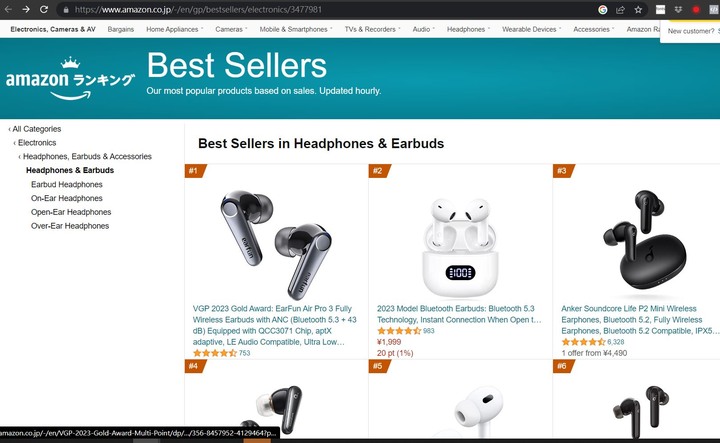Click the red recording extension icon
This screenshot has height=443, width=720.
point(696,10)
